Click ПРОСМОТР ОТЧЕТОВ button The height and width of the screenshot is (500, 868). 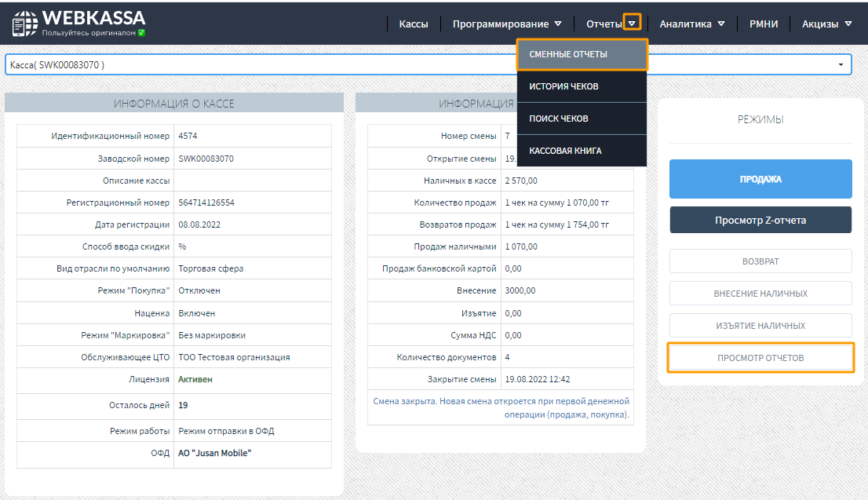pyautogui.click(x=760, y=358)
